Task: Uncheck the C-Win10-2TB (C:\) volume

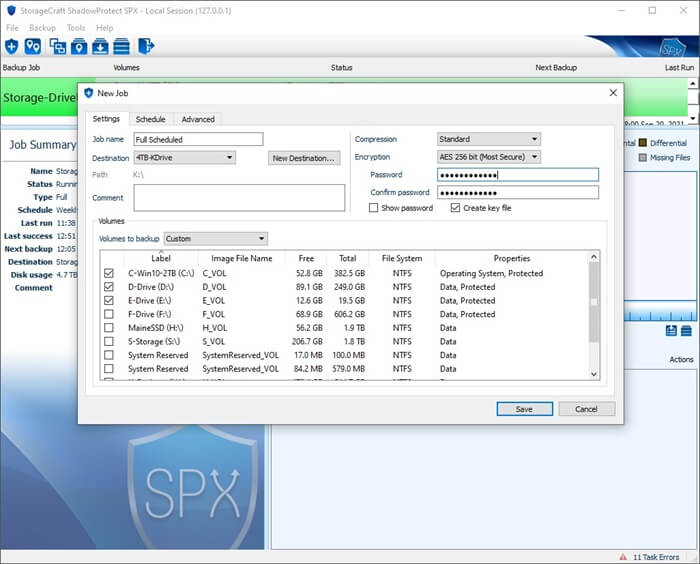Action: [x=109, y=273]
